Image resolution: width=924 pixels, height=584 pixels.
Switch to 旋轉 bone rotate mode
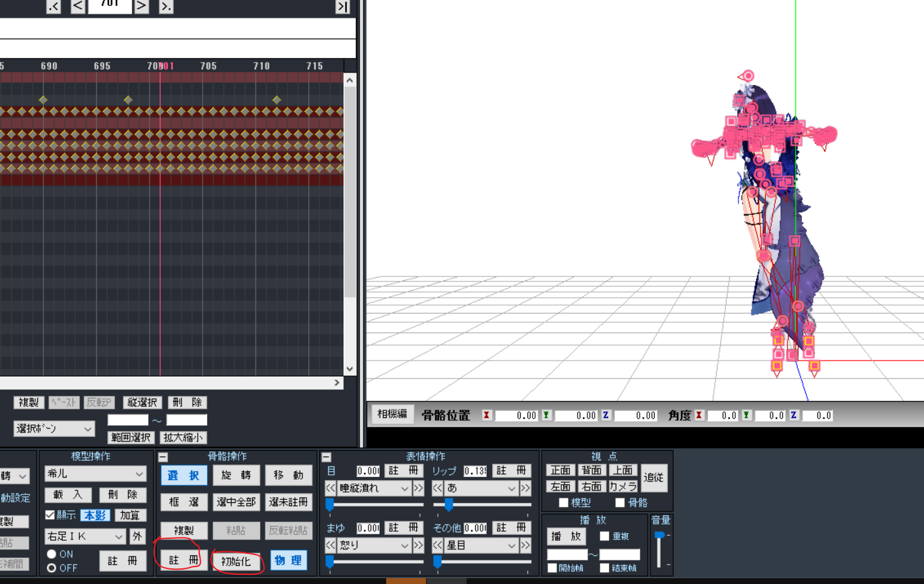coord(236,475)
